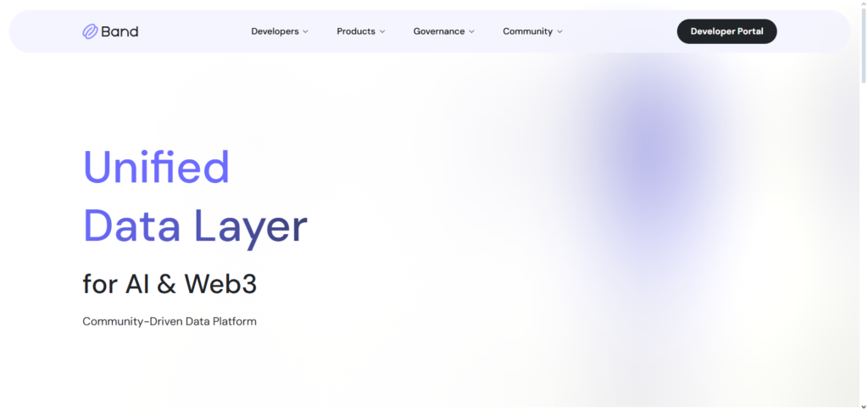
Task: Click the scrollbar down arrow
Action: tap(863, 407)
